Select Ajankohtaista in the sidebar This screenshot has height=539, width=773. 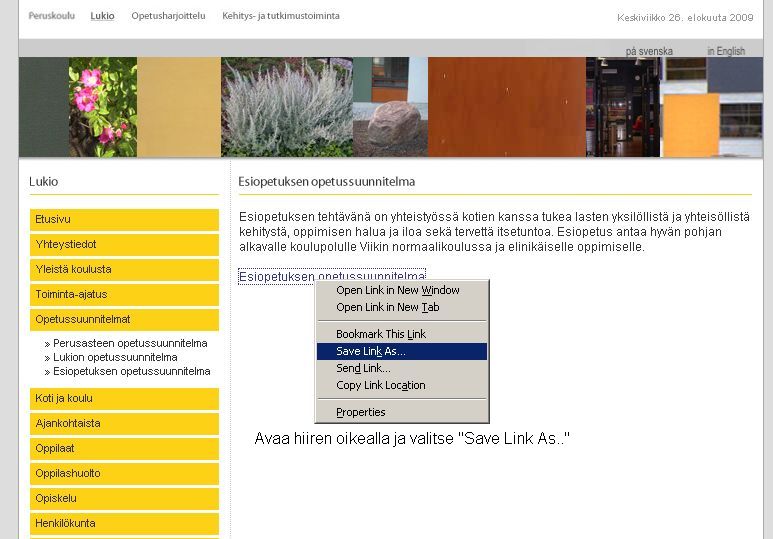tap(124, 424)
